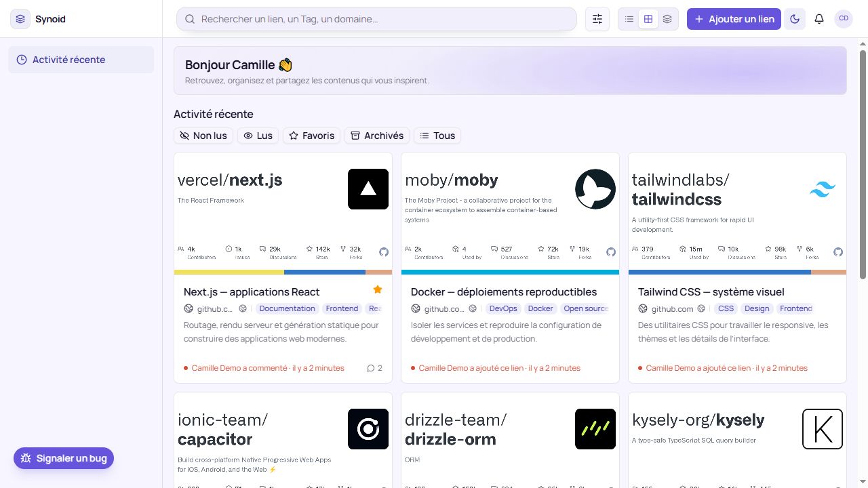Click the moby 72k Stars stat
The width and height of the screenshot is (868, 488).
pos(549,252)
